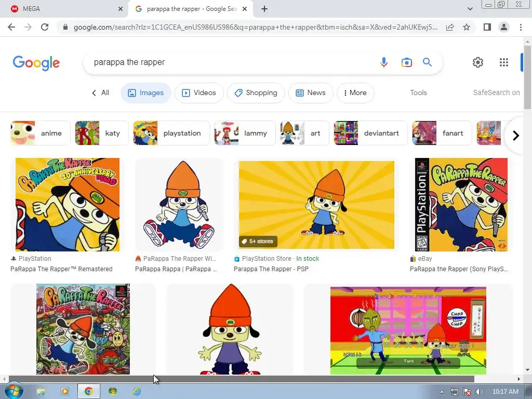Image resolution: width=532 pixels, height=399 pixels.
Task: Open the SafeSearch on setting
Action: [496, 92]
